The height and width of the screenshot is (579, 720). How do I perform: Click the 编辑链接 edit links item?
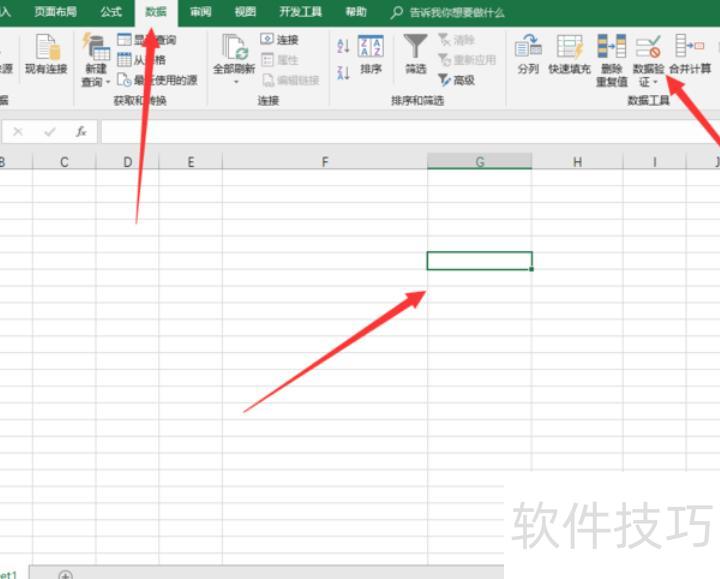click(x=291, y=80)
